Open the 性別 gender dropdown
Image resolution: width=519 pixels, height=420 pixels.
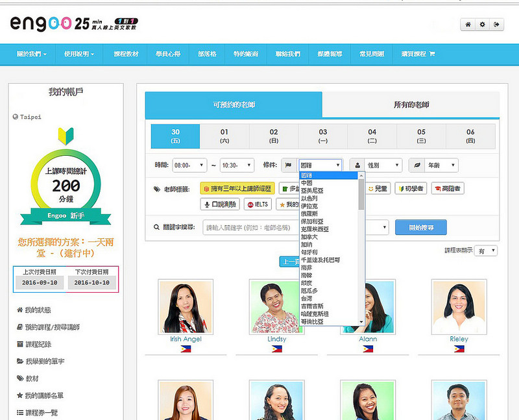click(x=376, y=166)
